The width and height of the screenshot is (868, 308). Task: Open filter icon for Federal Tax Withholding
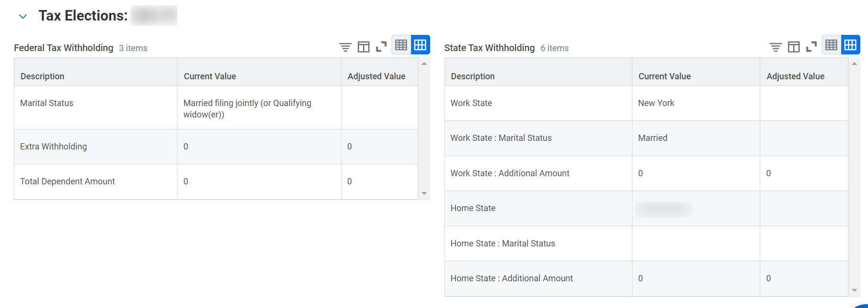[x=345, y=47]
